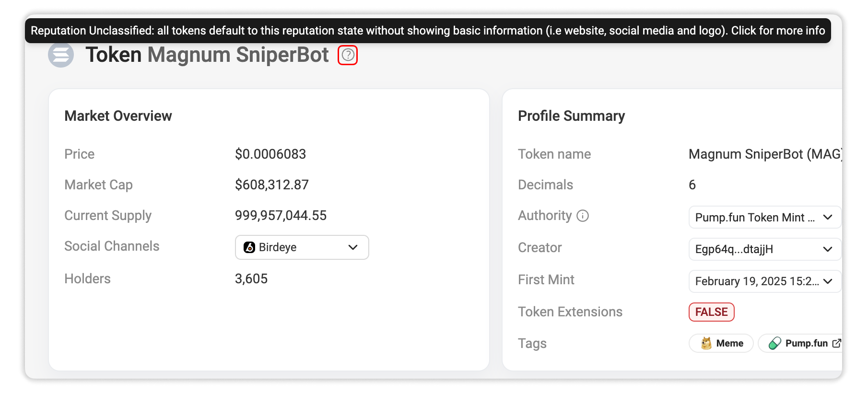Click the Social Channels label
Image resolution: width=868 pixels, height=394 pixels.
[112, 246]
